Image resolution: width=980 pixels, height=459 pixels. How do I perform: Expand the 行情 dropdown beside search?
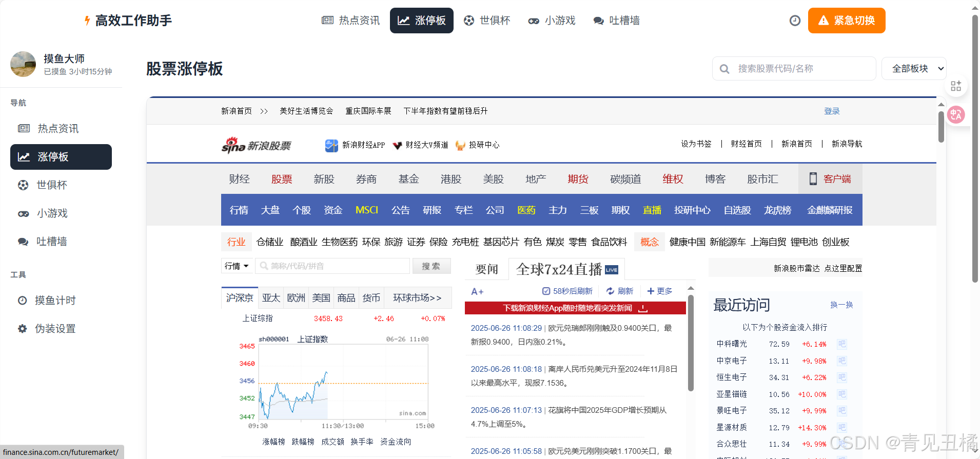coord(237,266)
